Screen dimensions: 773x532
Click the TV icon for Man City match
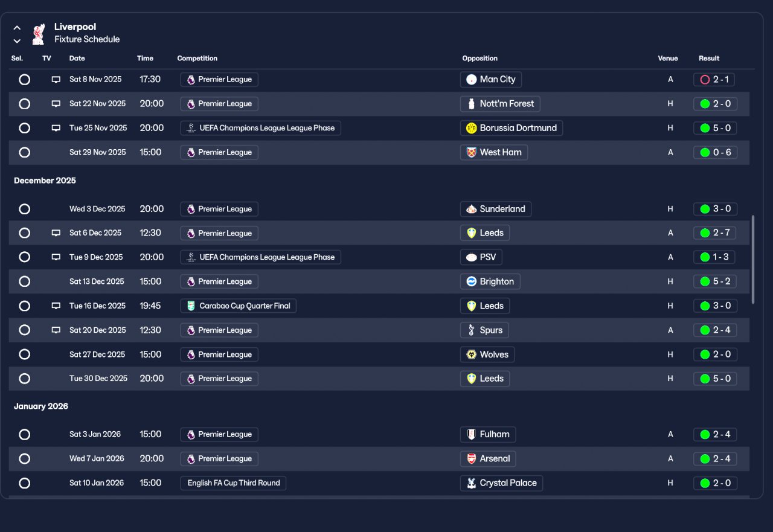(56, 80)
